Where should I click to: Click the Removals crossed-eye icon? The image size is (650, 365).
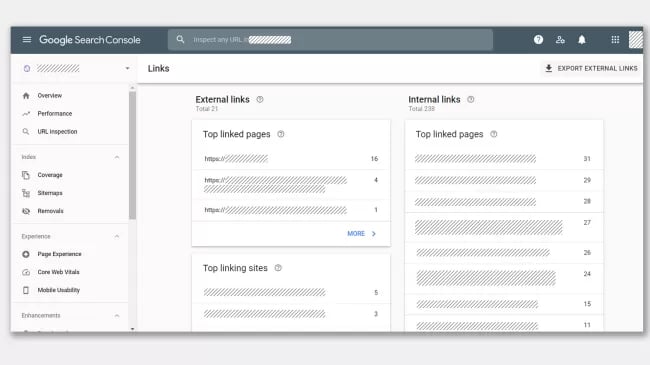(26, 211)
